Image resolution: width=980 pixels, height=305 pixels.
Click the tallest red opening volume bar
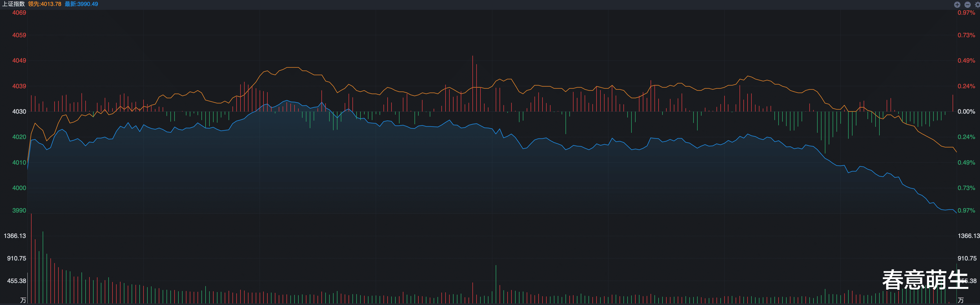(31, 259)
